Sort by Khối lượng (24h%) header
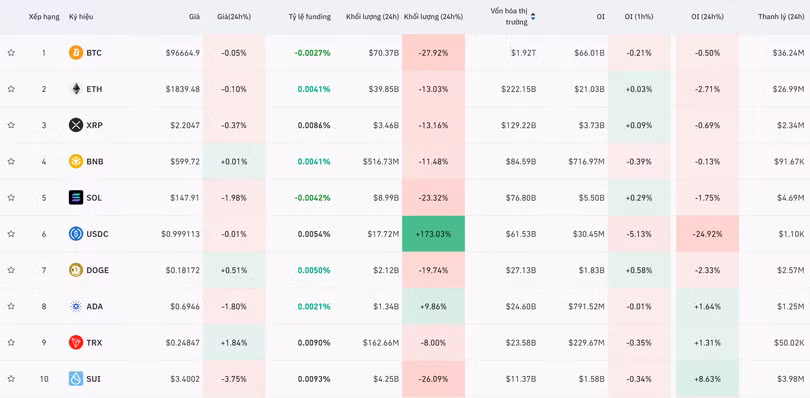The width and height of the screenshot is (810, 398). [433, 17]
